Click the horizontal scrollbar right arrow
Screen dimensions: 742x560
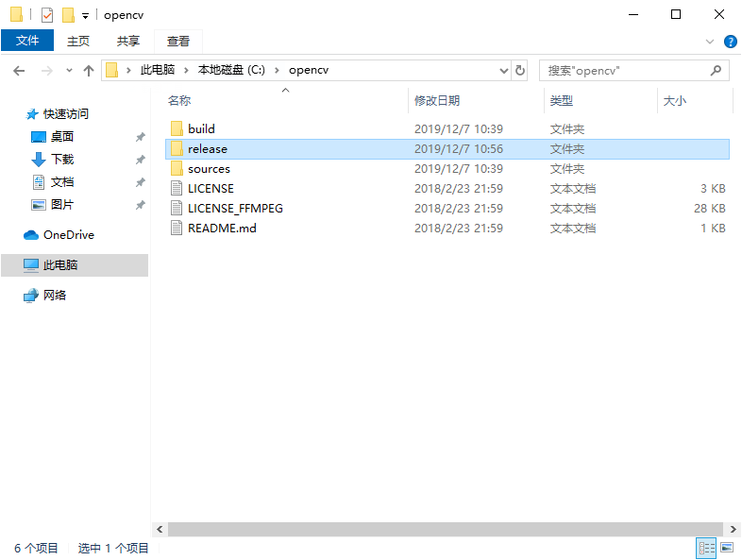(x=733, y=529)
